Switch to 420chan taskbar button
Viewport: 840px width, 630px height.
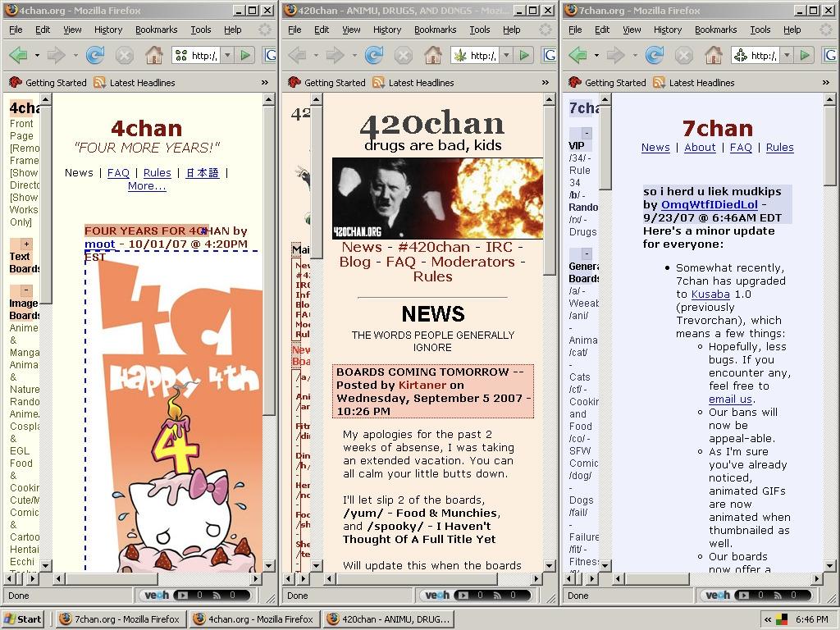(x=389, y=619)
